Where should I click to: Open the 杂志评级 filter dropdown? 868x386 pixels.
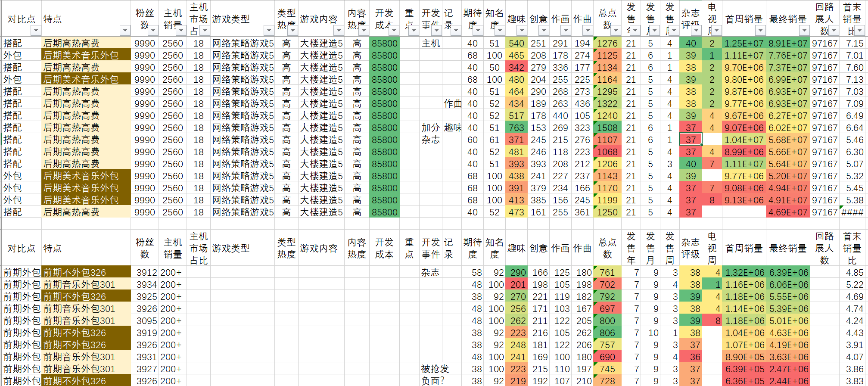(x=696, y=31)
